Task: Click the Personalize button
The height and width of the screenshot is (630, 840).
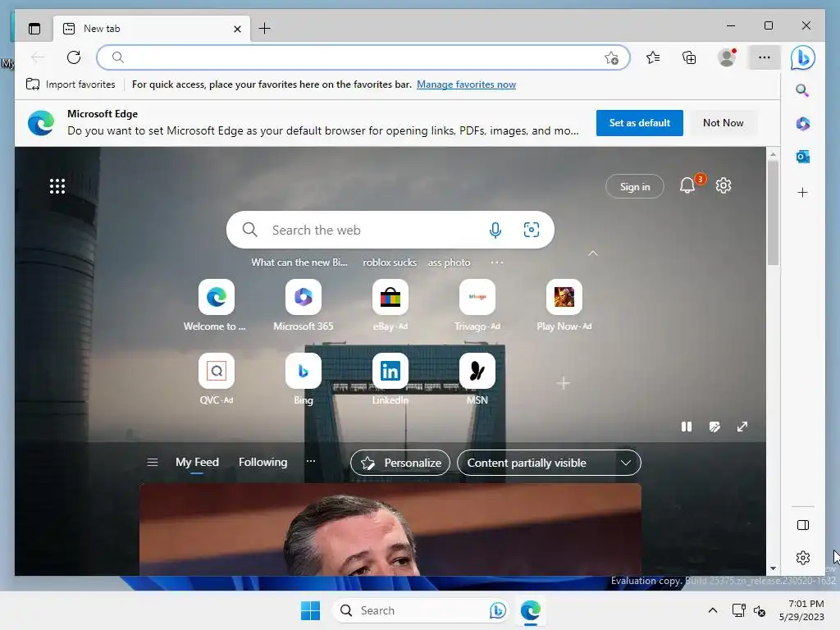Action: click(x=400, y=463)
